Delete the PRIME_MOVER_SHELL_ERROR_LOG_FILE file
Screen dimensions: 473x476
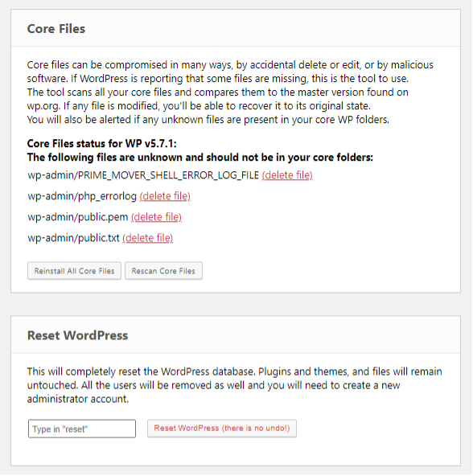click(287, 175)
